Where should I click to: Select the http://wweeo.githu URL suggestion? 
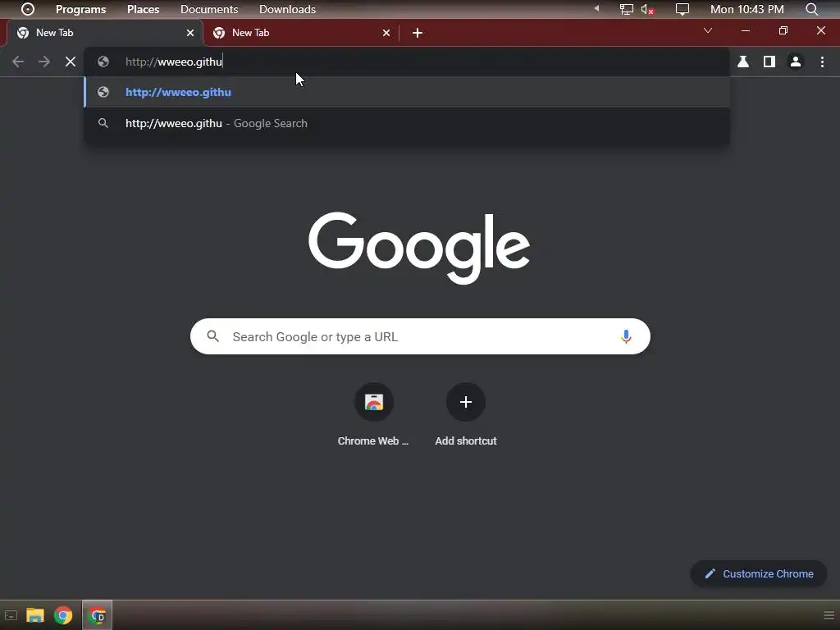pyautogui.click(x=407, y=92)
